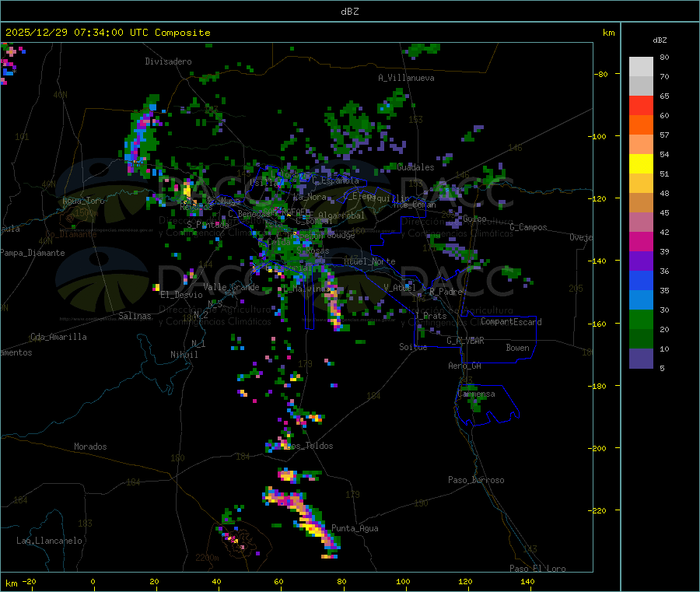Click the Carmensa label
The width and height of the screenshot is (700, 592).
[x=476, y=394]
